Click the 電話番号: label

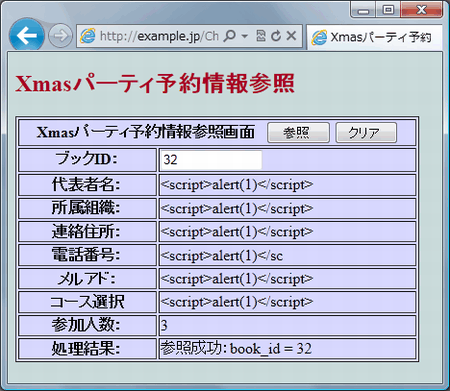(86, 255)
